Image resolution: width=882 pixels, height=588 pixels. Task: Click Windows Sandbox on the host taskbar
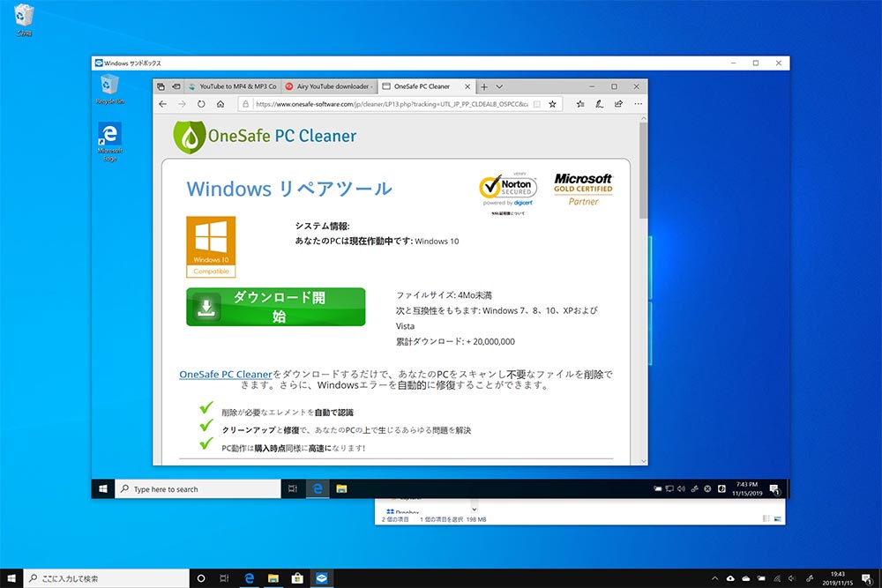tap(322, 578)
